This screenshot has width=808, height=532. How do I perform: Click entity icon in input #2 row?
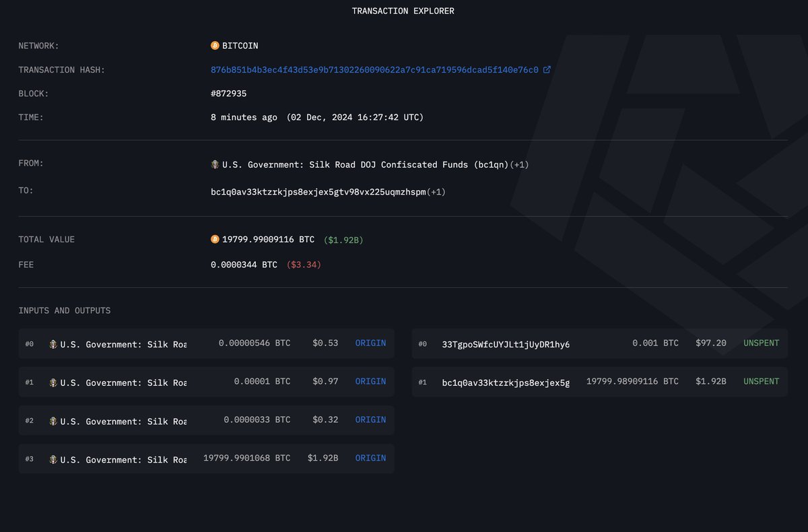(x=53, y=421)
